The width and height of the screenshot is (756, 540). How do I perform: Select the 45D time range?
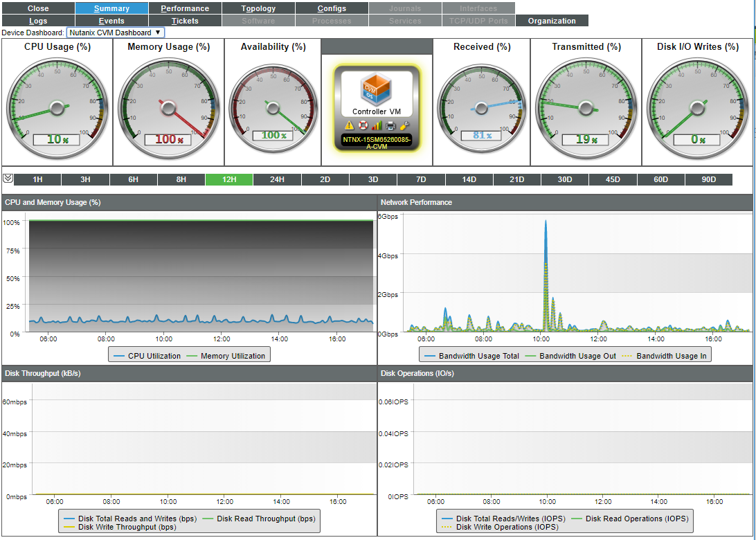coord(613,179)
